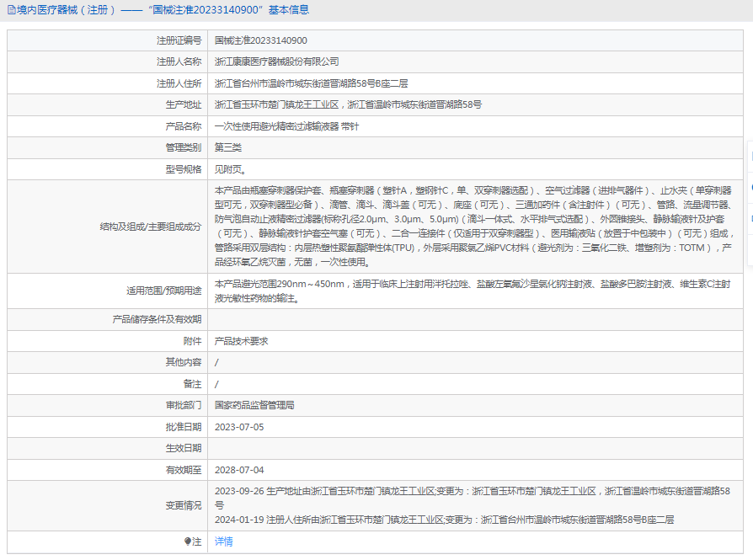The width and height of the screenshot is (753, 560).
Task: Click the 生产地址 label
Action: (184, 104)
